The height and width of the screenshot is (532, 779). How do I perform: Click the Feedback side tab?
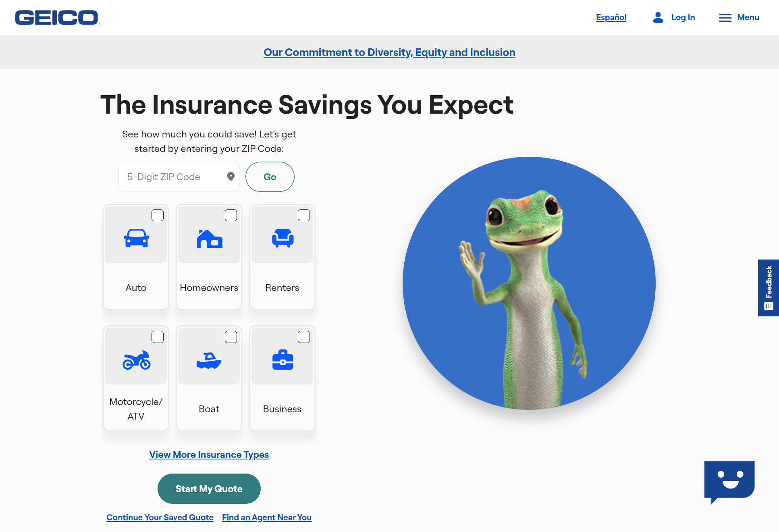(x=769, y=288)
